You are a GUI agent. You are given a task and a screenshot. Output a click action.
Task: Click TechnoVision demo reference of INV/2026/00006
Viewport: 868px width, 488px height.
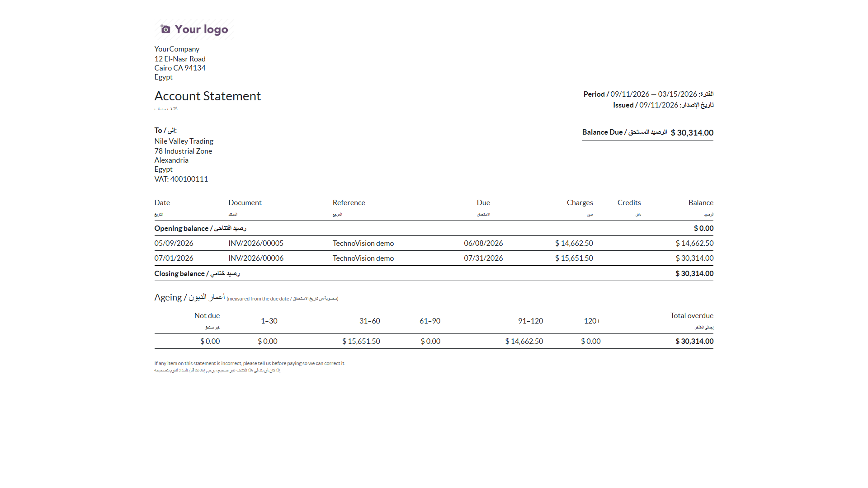click(x=363, y=258)
